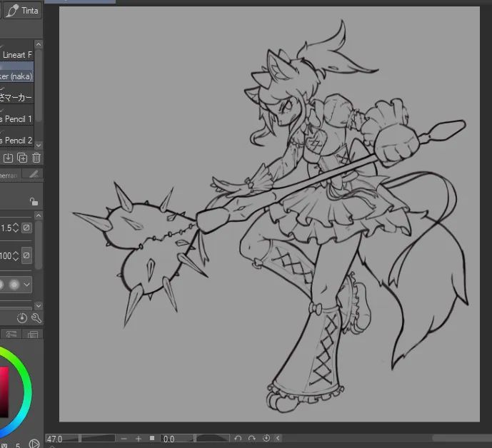Expand the anti-aliasing options dropdown
Image resolution: width=492 pixels, height=448 pixels.
(x=27, y=285)
